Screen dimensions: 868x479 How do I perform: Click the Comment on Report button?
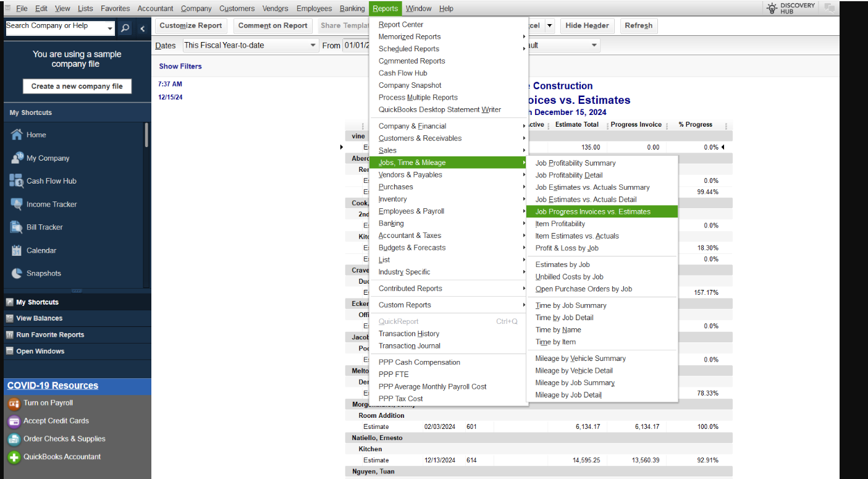[x=272, y=26]
